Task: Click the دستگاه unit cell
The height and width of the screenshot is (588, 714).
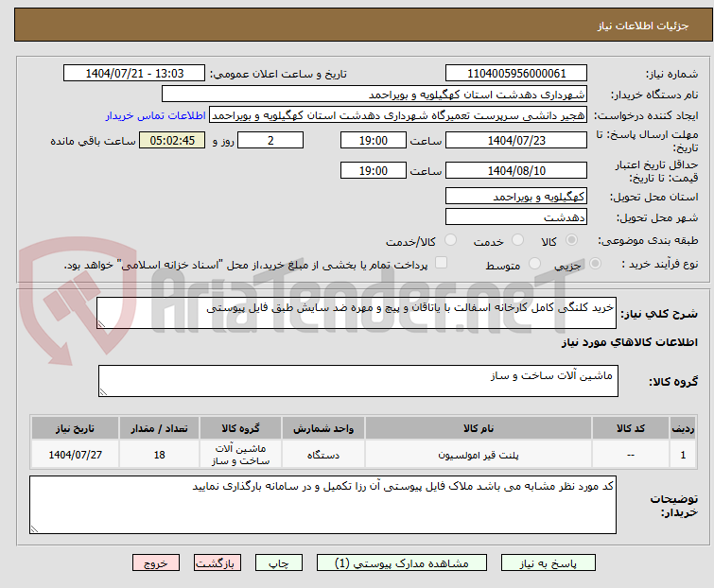Action: tap(323, 455)
